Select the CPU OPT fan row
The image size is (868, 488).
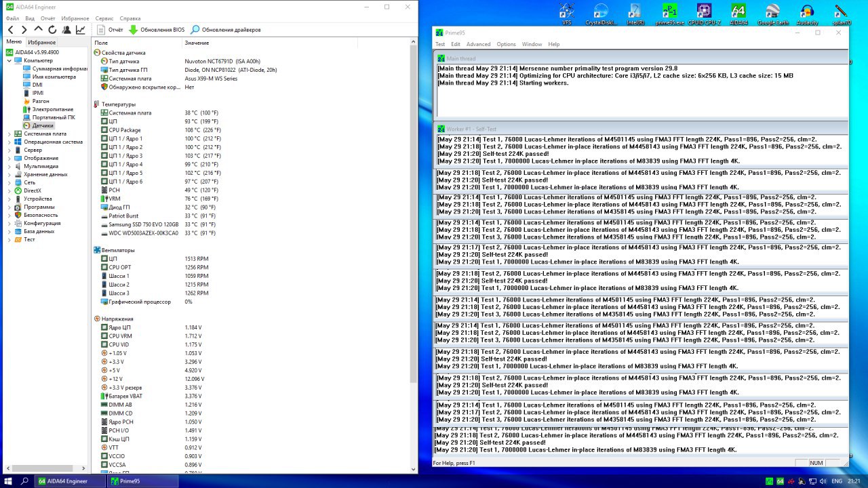251,267
